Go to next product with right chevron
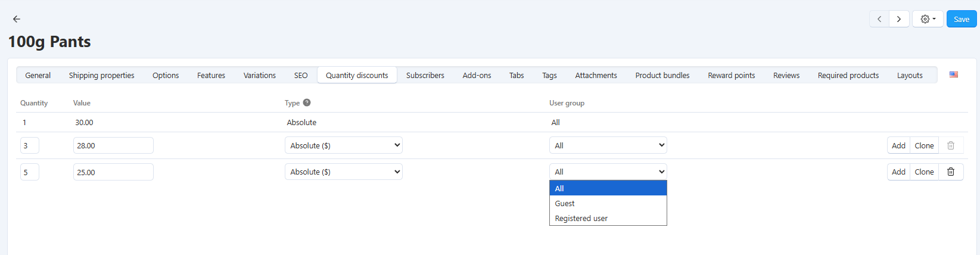 tap(899, 19)
